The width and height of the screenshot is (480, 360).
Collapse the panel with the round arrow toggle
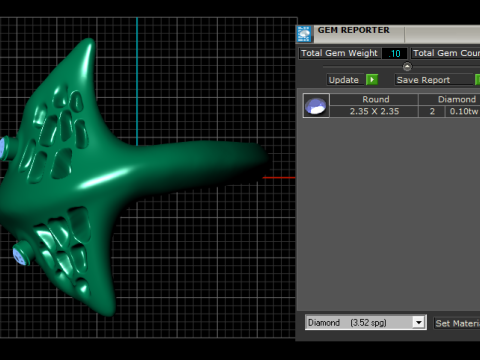[x=407, y=66]
